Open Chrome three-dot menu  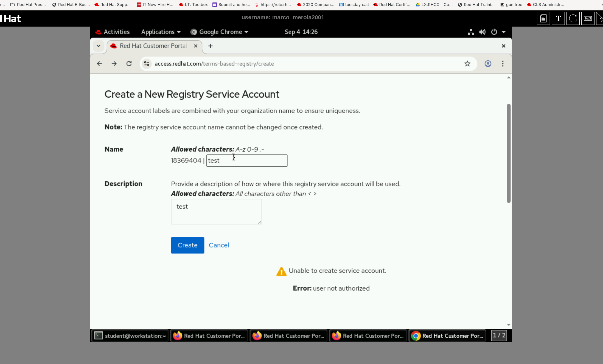pyautogui.click(x=503, y=64)
